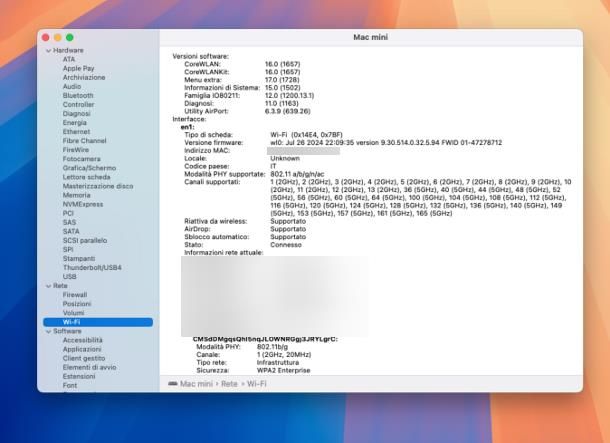
Task: Select Ethernet in the sidebar
Action: pos(76,131)
